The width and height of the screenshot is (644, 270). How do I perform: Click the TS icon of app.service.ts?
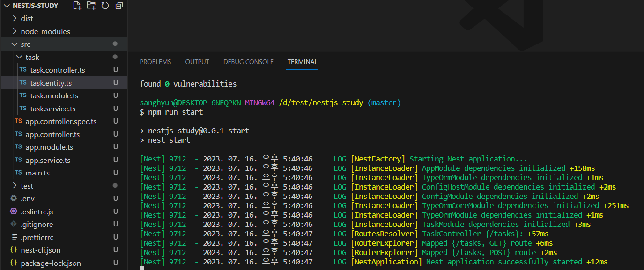tap(18, 160)
